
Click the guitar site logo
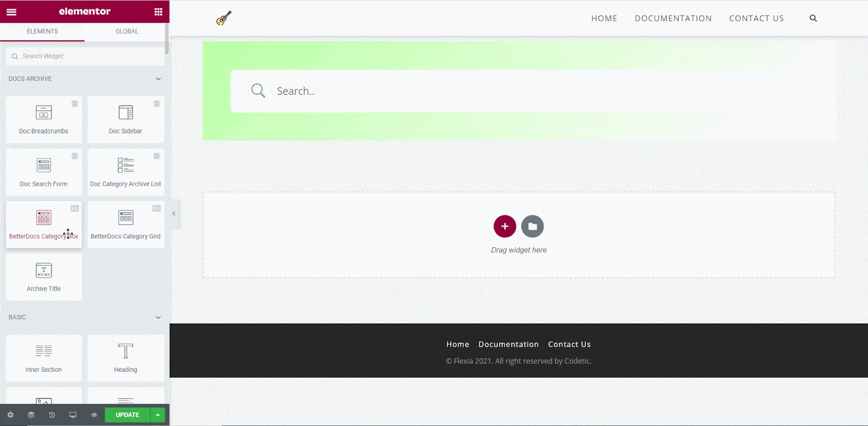point(224,18)
